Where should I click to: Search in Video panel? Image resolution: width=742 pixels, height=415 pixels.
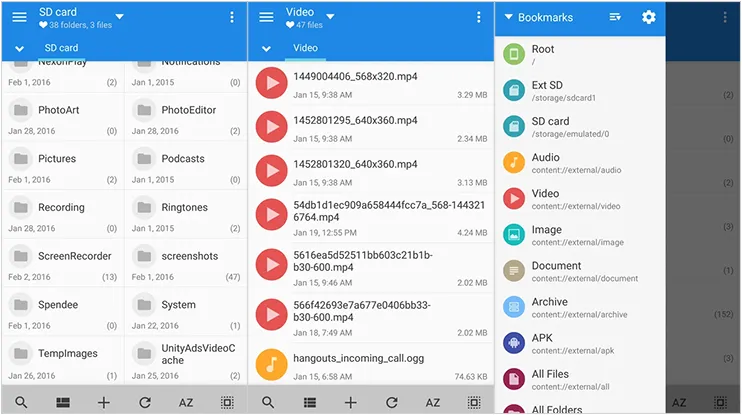268,403
